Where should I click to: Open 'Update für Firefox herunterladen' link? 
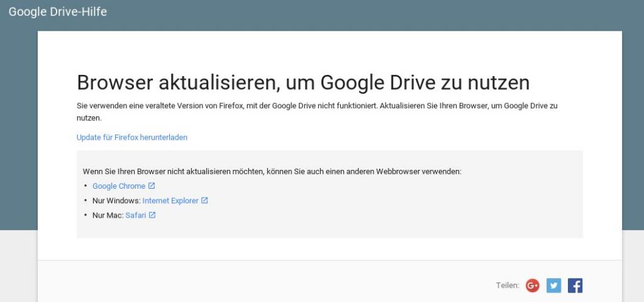(132, 137)
